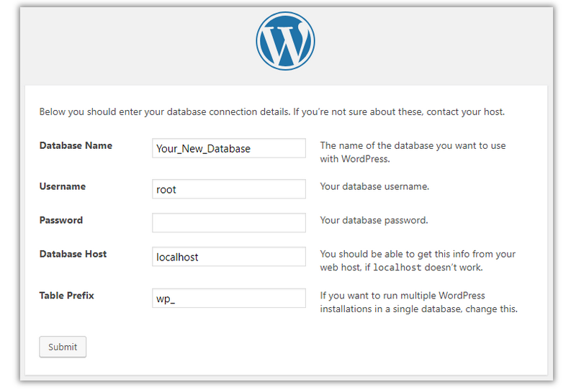Image resolution: width=571 pixels, height=392 pixels.
Task: Click the database name description text
Action: click(x=413, y=152)
